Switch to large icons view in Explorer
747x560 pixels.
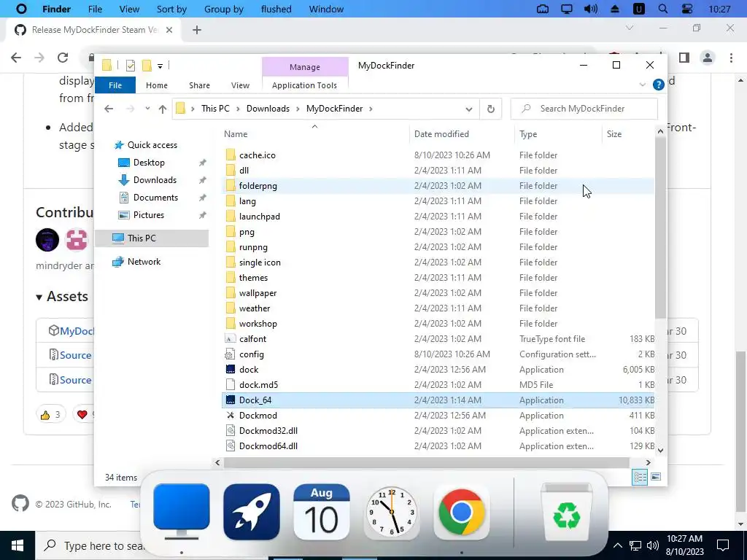click(x=656, y=477)
